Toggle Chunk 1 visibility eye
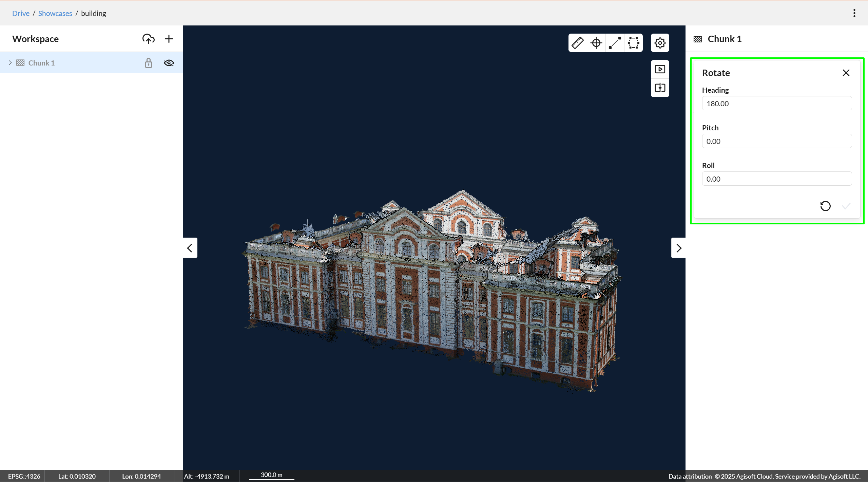This screenshot has height=482, width=868. coord(169,63)
